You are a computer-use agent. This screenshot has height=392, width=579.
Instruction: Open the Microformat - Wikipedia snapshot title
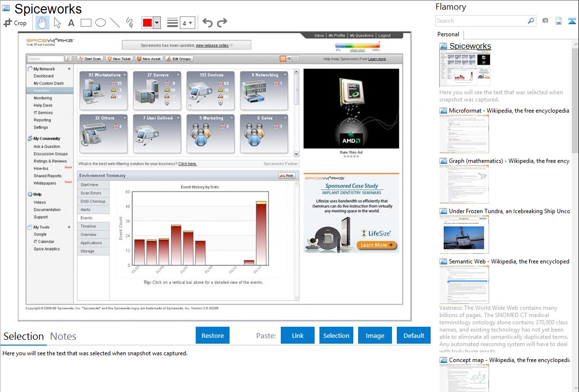click(x=509, y=111)
